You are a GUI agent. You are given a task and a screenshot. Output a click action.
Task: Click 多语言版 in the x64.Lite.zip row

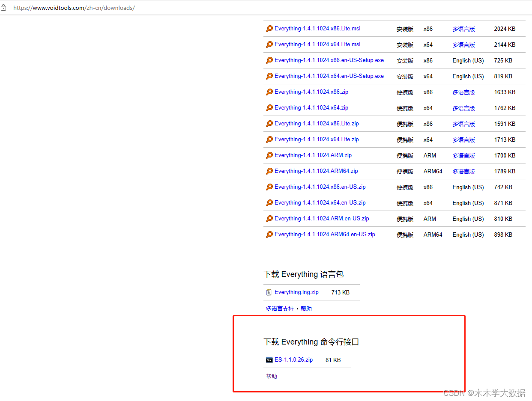click(x=463, y=140)
